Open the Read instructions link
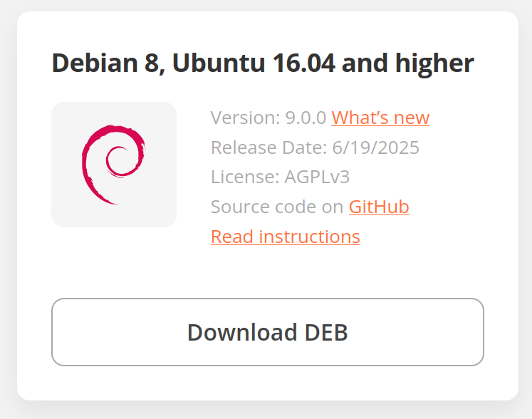532x419 pixels. 286,237
